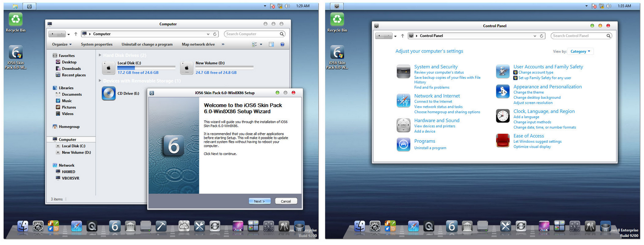Viewport: 644px width, 245px height.
Task: Show more toolbar commands chevron in Computer window
Action: pos(223,44)
